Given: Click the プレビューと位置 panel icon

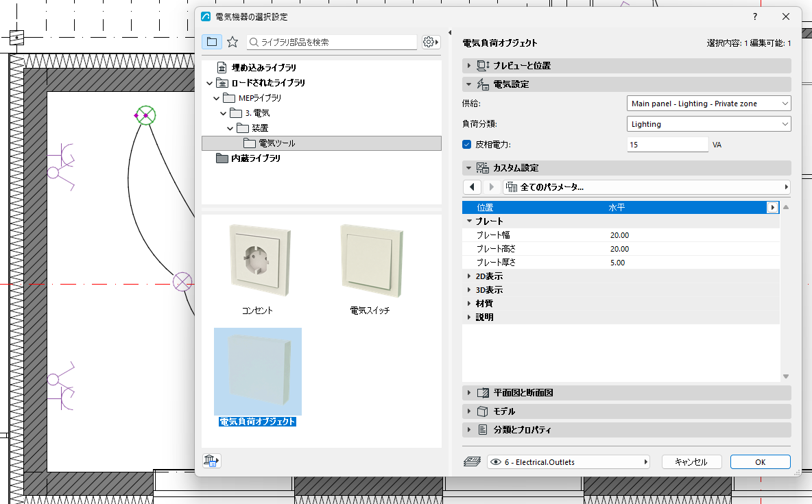Looking at the screenshot, I should 483,66.
